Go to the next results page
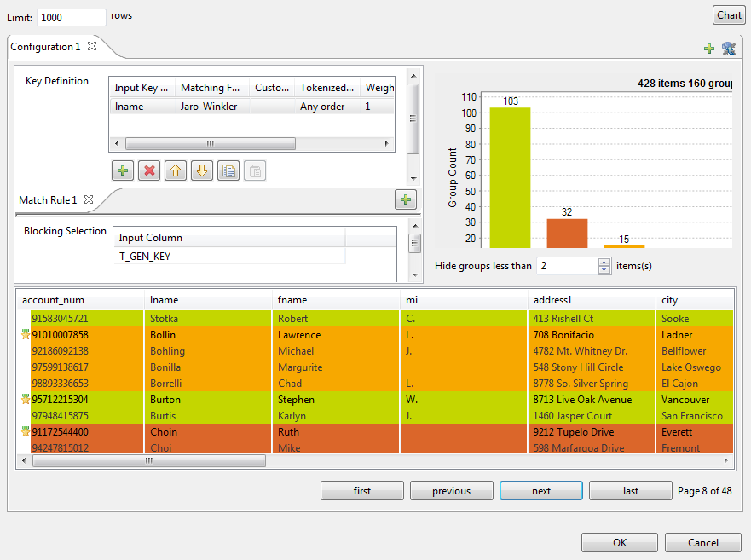 tap(541, 491)
